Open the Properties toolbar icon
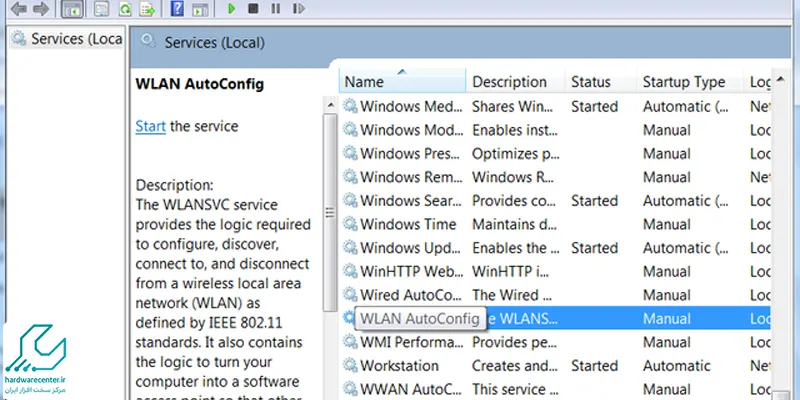Image resolution: width=800 pixels, height=400 pixels. tap(102, 9)
